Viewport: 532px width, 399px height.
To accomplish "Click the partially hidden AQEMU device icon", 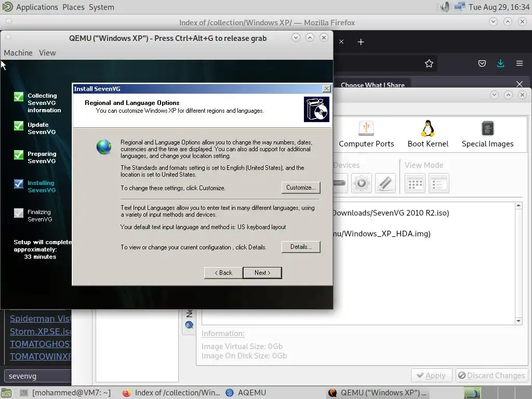I will [340, 183].
